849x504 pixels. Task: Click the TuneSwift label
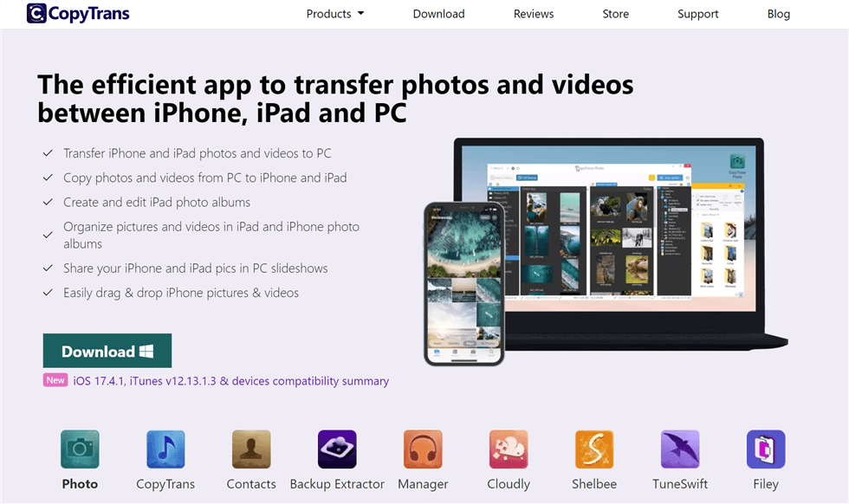680,484
